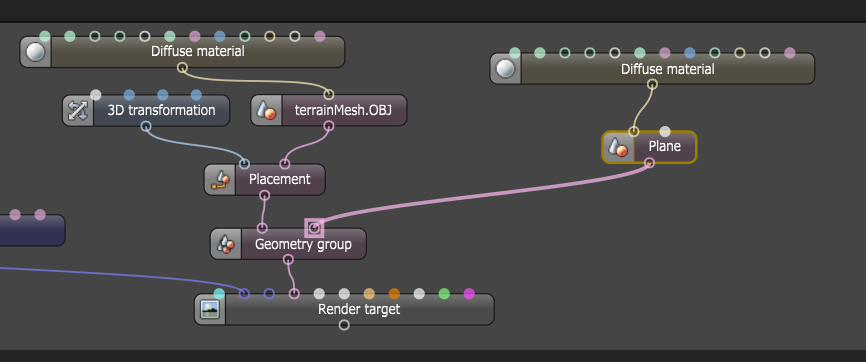Select the Render target node
Viewport: 866px width, 362px height.
(344, 309)
